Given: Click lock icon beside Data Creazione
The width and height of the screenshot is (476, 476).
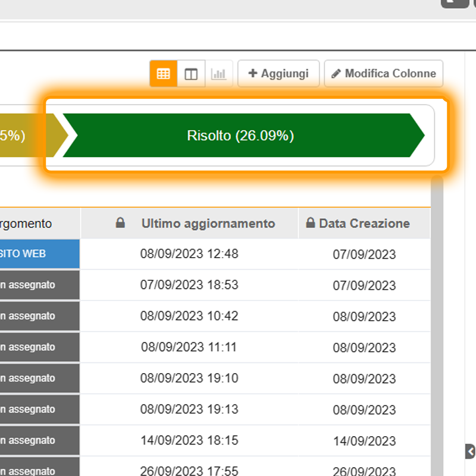Looking at the screenshot, I should tap(310, 223).
